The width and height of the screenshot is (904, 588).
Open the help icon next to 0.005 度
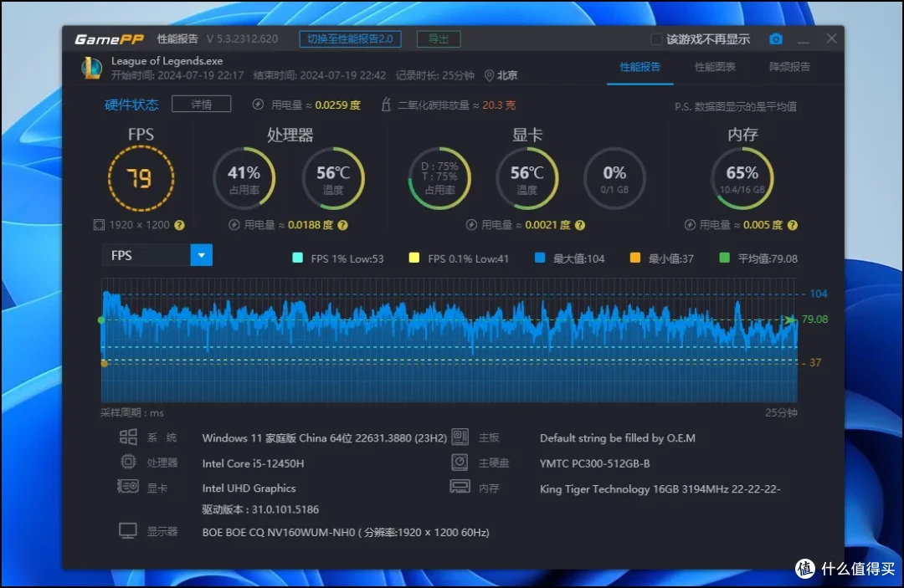793,225
